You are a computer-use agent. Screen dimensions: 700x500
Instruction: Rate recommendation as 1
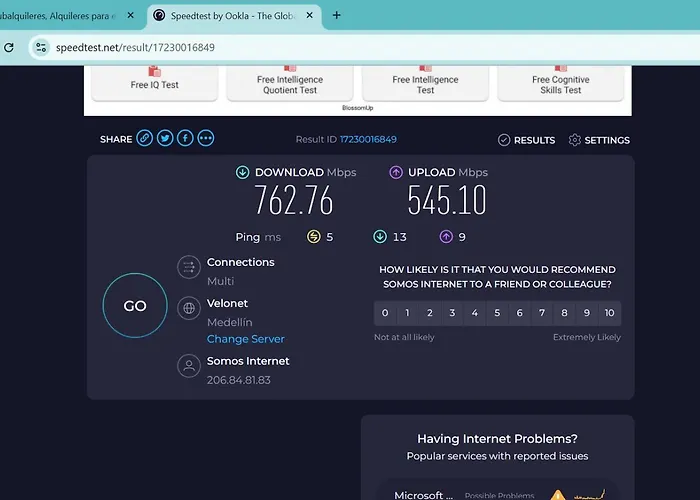click(x=407, y=313)
